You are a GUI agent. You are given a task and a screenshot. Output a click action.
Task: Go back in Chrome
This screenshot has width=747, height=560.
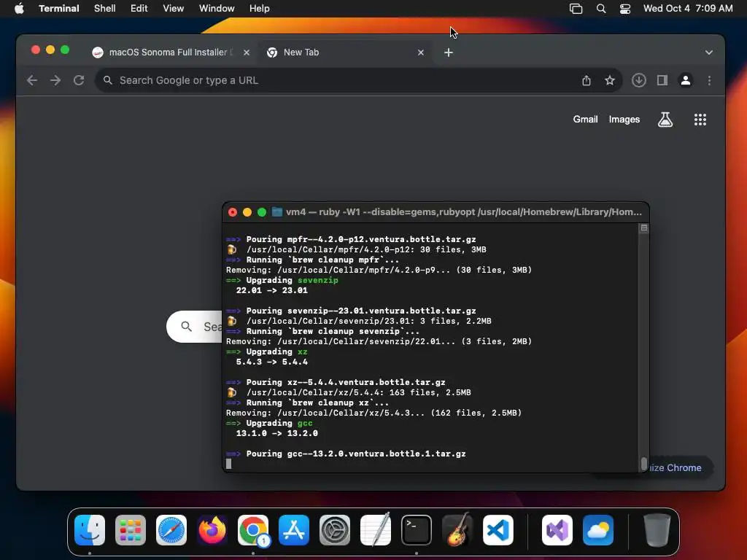32,80
